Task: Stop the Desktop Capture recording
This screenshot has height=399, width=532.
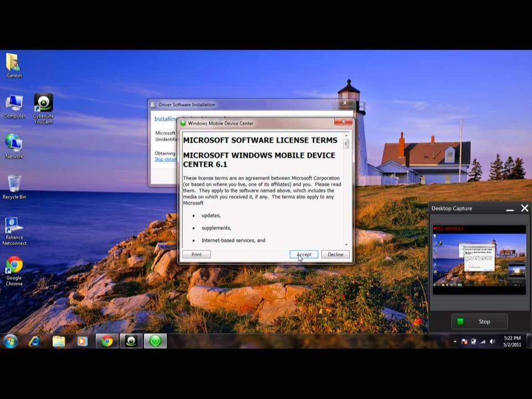Action: (479, 321)
